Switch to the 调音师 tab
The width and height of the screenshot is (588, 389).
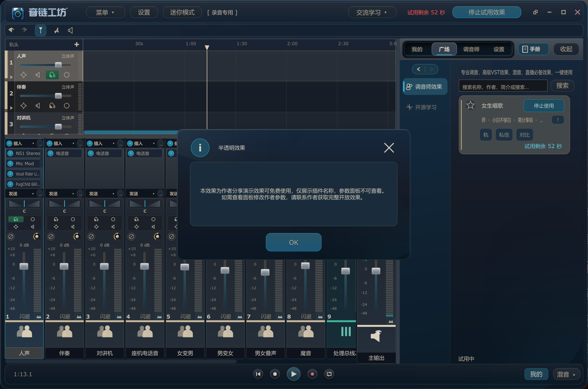coord(471,49)
